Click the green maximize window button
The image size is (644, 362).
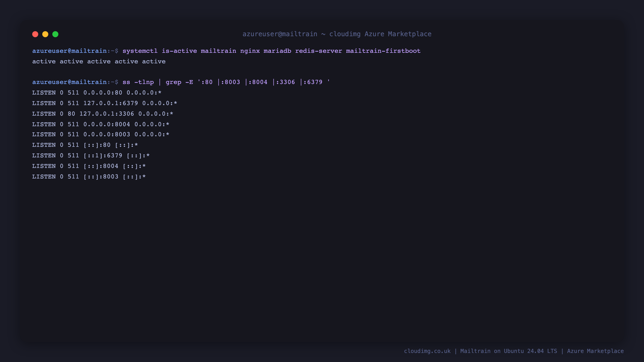point(55,34)
